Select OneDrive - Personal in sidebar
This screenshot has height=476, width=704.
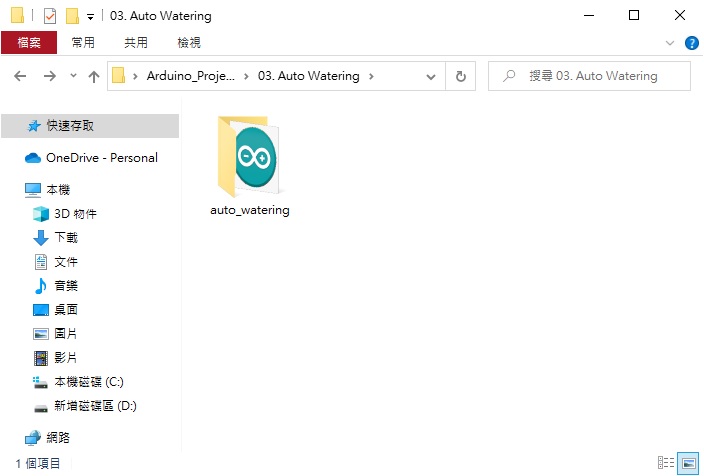[x=91, y=158]
